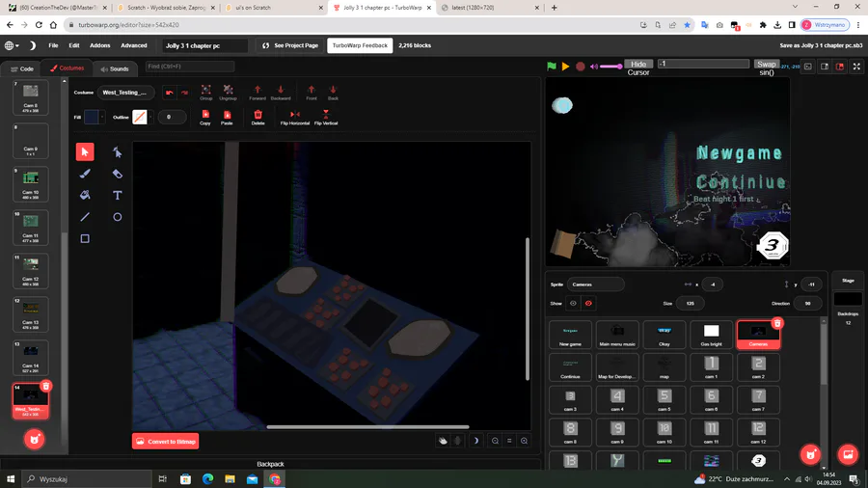Image resolution: width=868 pixels, height=488 pixels.
Task: Click Save as Jolly 3 1 chapter pc.sb3
Action: pos(821,45)
